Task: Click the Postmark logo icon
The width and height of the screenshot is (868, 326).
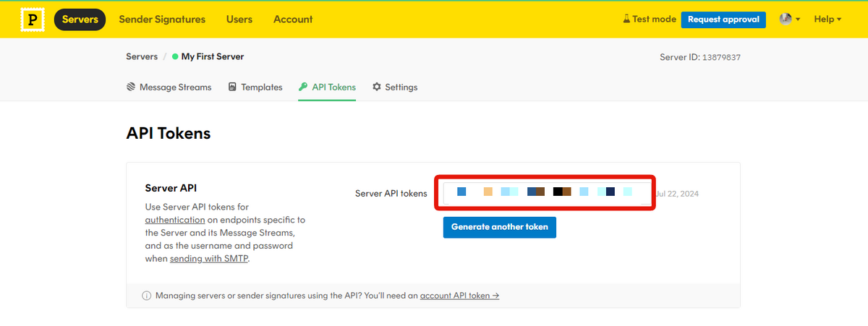Action: [31, 20]
